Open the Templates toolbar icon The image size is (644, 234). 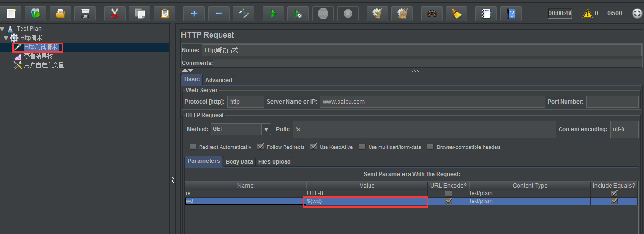coord(36,13)
